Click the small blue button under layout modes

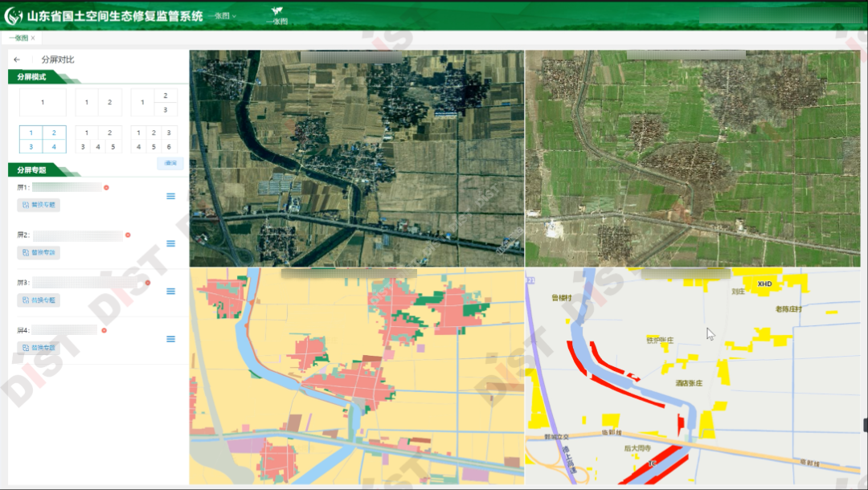pyautogui.click(x=170, y=163)
